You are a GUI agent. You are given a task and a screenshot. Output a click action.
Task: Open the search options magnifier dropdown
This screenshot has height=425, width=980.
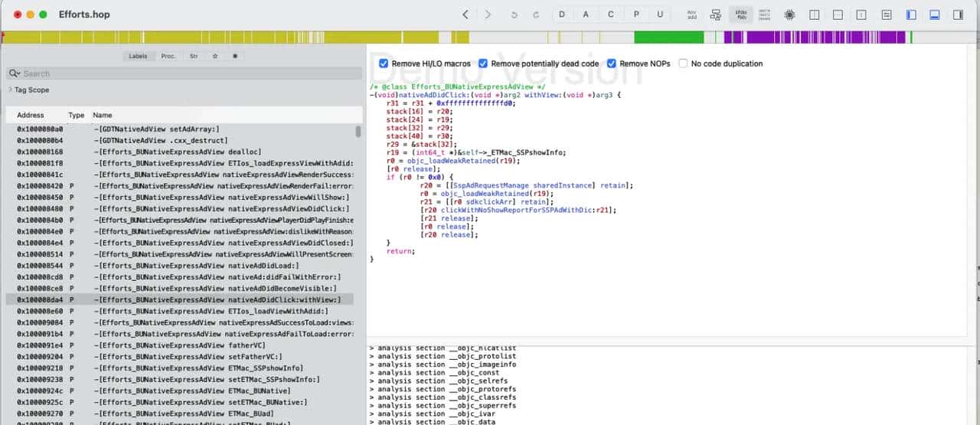click(x=15, y=74)
